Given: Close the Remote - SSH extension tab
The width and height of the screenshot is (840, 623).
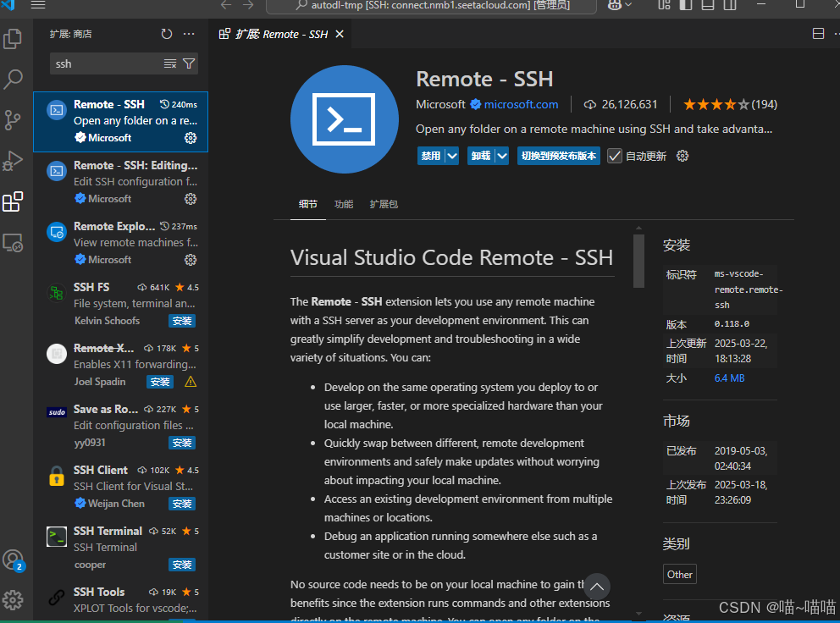Looking at the screenshot, I should [339, 35].
